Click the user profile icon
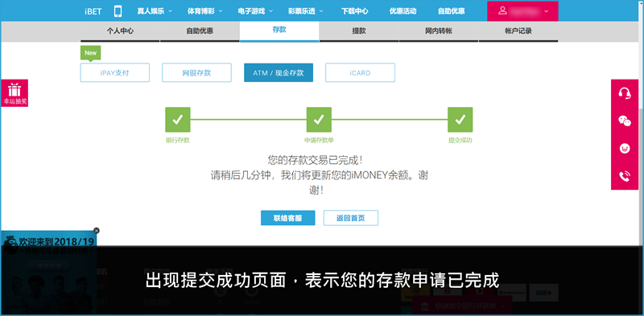The image size is (644, 316). pos(502,10)
